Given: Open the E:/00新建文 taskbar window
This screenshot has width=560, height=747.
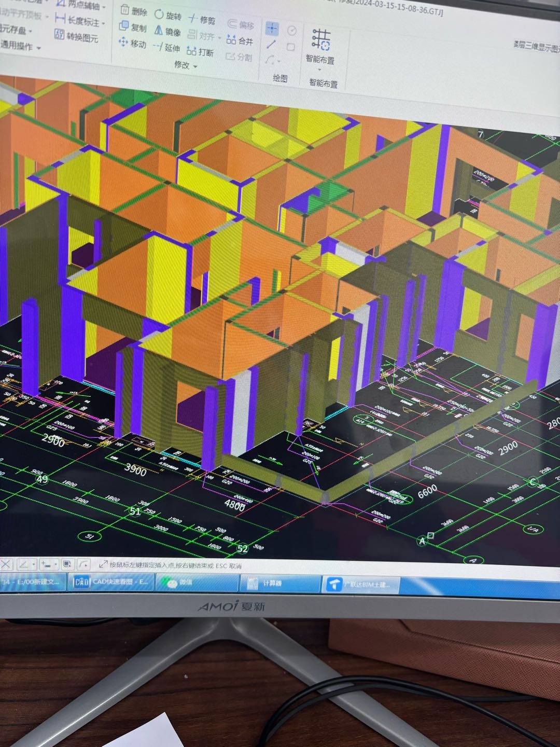Looking at the screenshot, I should [x=33, y=582].
